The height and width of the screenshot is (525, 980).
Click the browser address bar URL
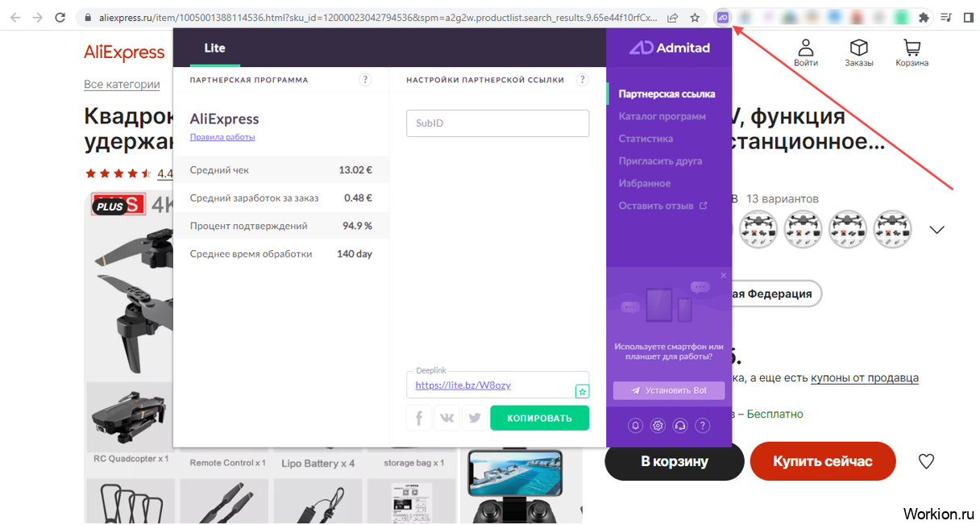click(x=377, y=17)
